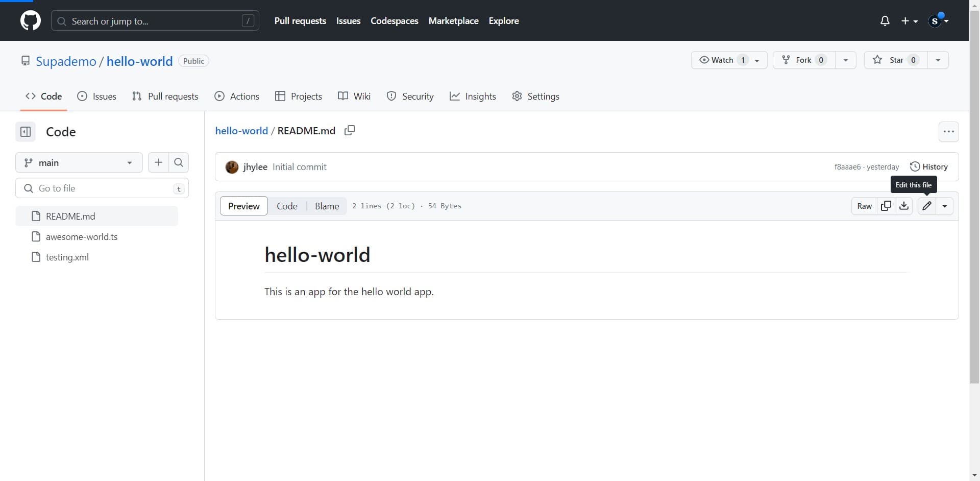The image size is (980, 481).
Task: Click the pencil icon to edit file
Action: 926,206
